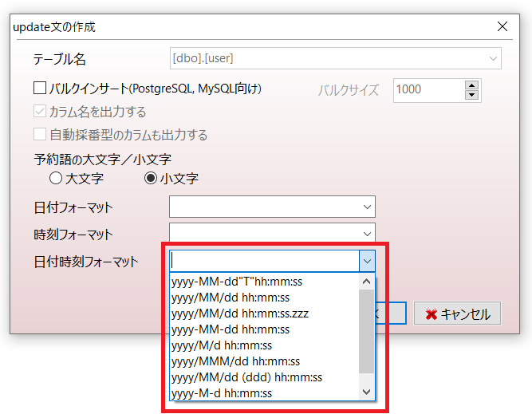
Task: Choose yyyy/MM/dd hh:mm:ss.zzz format
Action: click(x=264, y=313)
